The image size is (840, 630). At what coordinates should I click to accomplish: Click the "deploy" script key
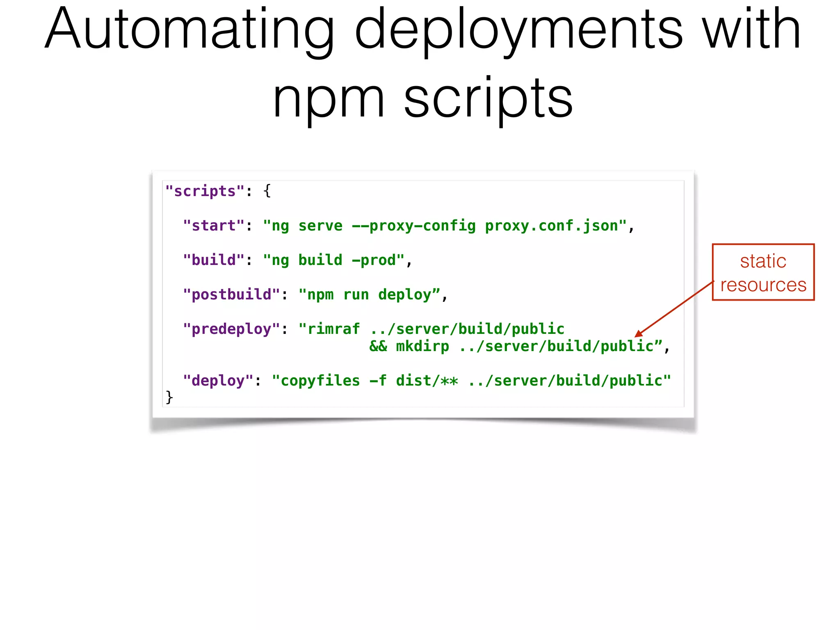(218, 381)
